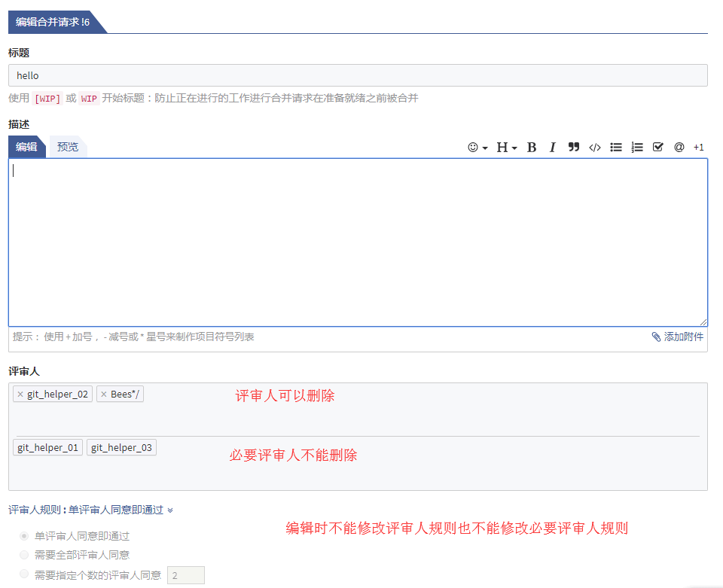Open the emoji picker dropdown
Screen dimensions: 723x588
pos(477,148)
